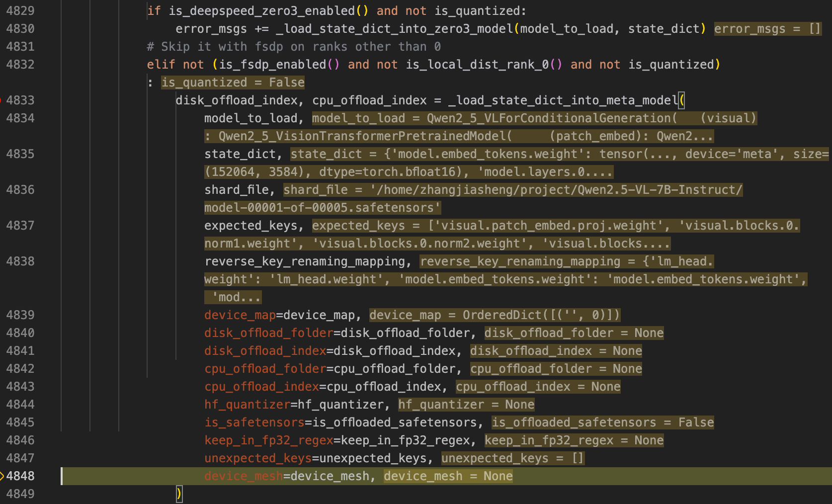Click the yellow debug arrow at line 4848

pyautogui.click(x=2, y=476)
